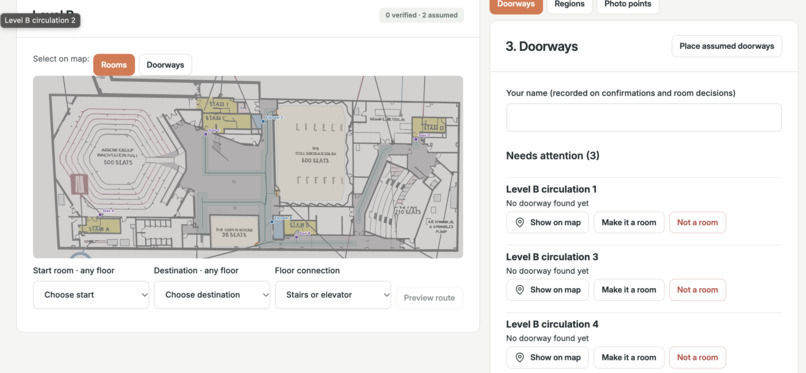Click the '3. Doorways' heading

(542, 46)
